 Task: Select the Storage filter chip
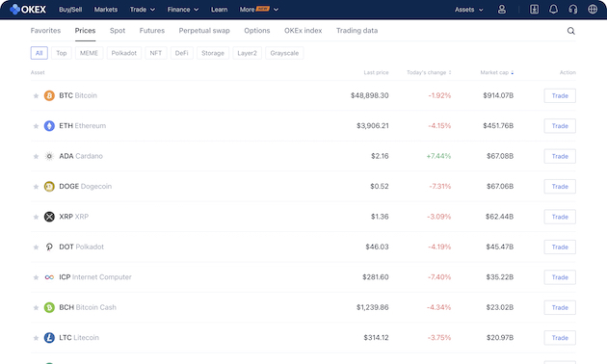(x=213, y=53)
